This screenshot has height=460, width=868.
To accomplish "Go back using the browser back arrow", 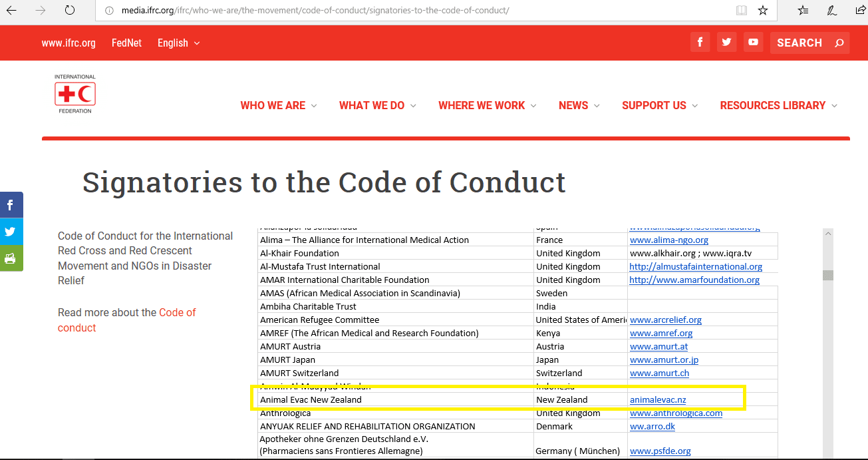I will click(11, 11).
